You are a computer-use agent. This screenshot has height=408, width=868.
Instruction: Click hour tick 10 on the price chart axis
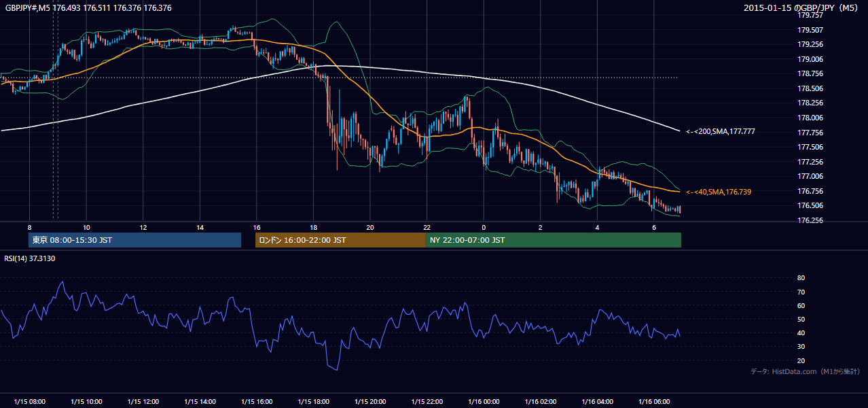(86, 227)
